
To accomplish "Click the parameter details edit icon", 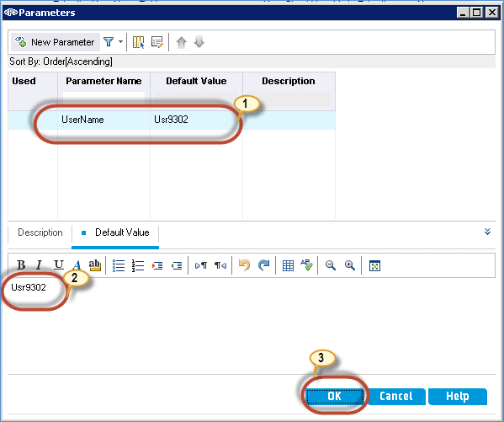I will [x=157, y=42].
